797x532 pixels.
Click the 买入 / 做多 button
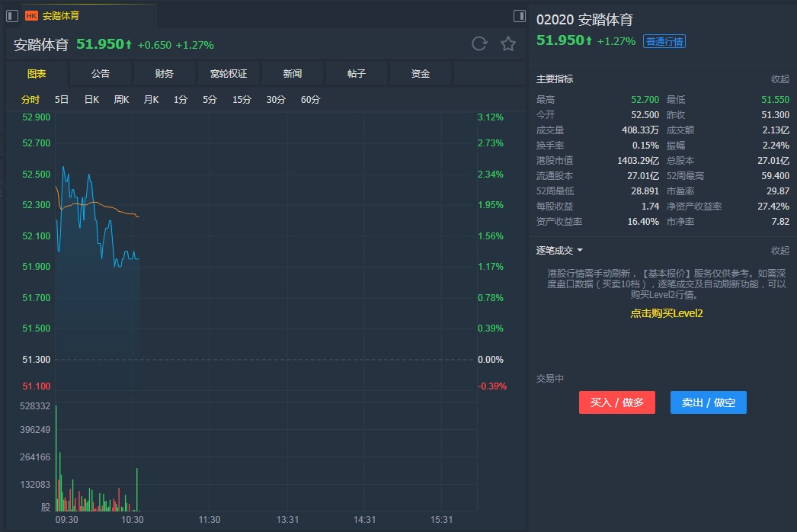pos(617,402)
